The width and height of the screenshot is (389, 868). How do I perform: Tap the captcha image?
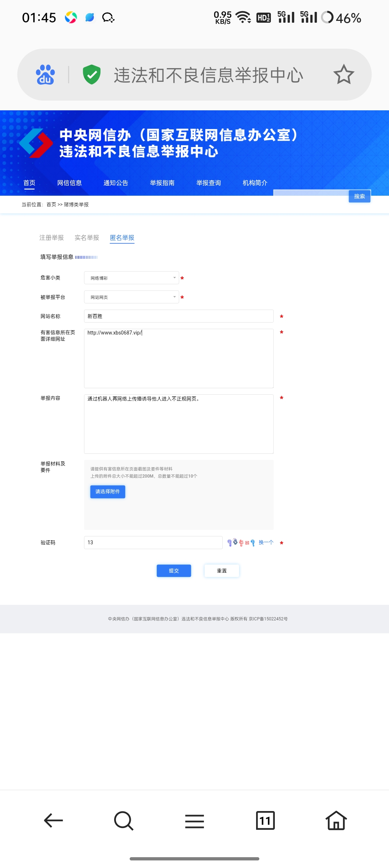point(241,542)
